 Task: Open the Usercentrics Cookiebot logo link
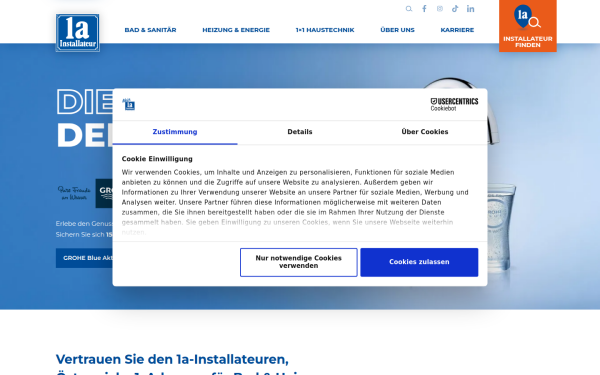tap(454, 104)
